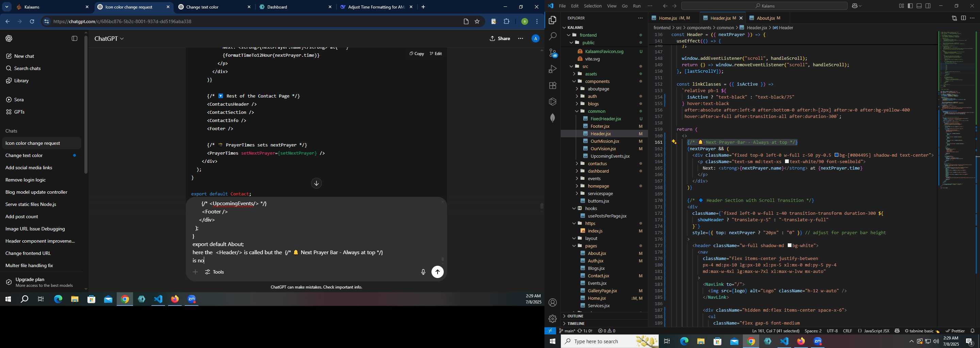Click the code action sparkle on line 161
Image resolution: width=980 pixels, height=348 pixels.
[673, 142]
